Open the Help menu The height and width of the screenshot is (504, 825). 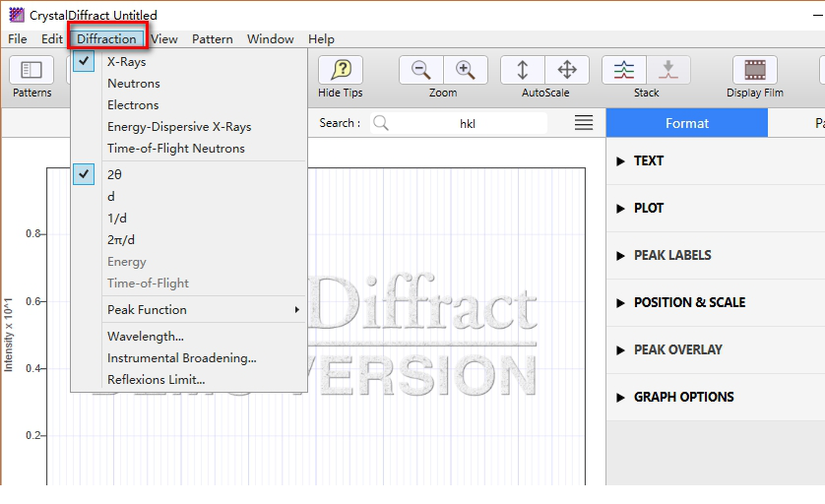point(321,39)
